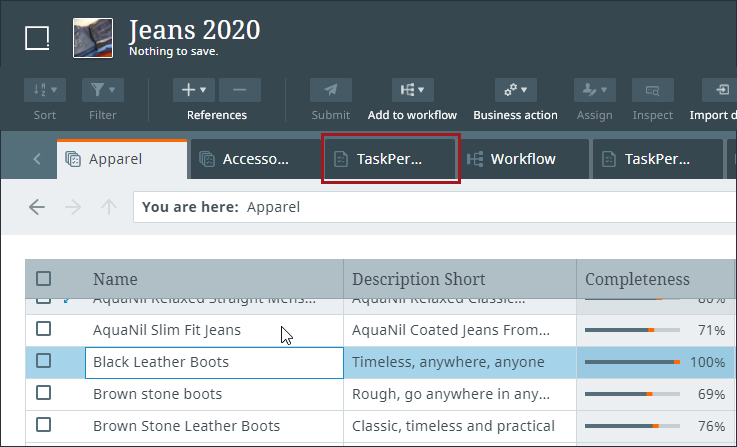The image size is (737, 447).
Task: Click the Completeness column header
Action: pos(637,279)
